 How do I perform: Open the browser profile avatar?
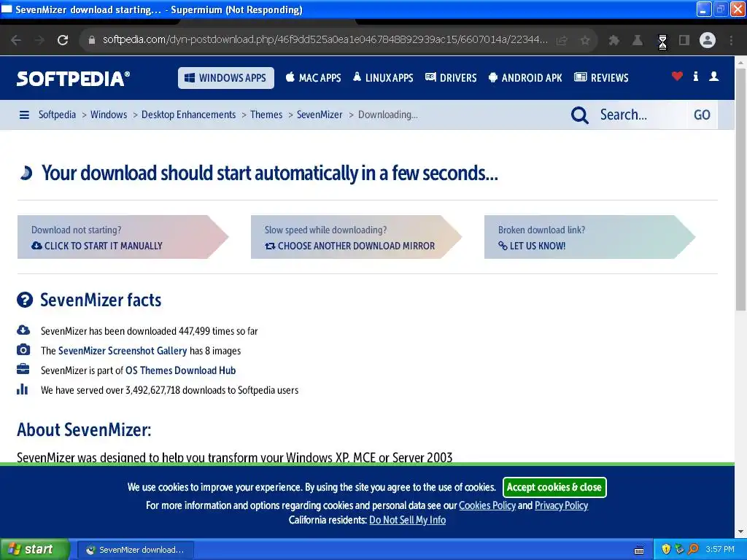(708, 40)
